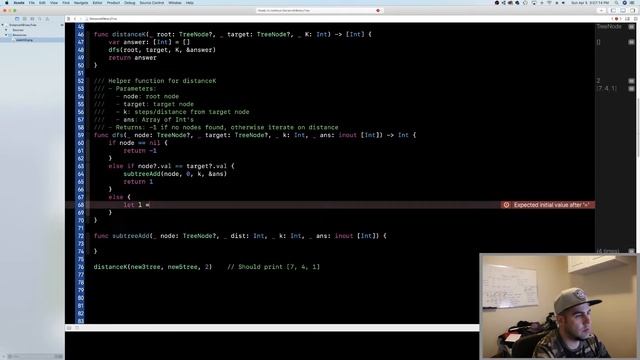Go forward in editor history
Screen dimensions: 640x360
80,19
